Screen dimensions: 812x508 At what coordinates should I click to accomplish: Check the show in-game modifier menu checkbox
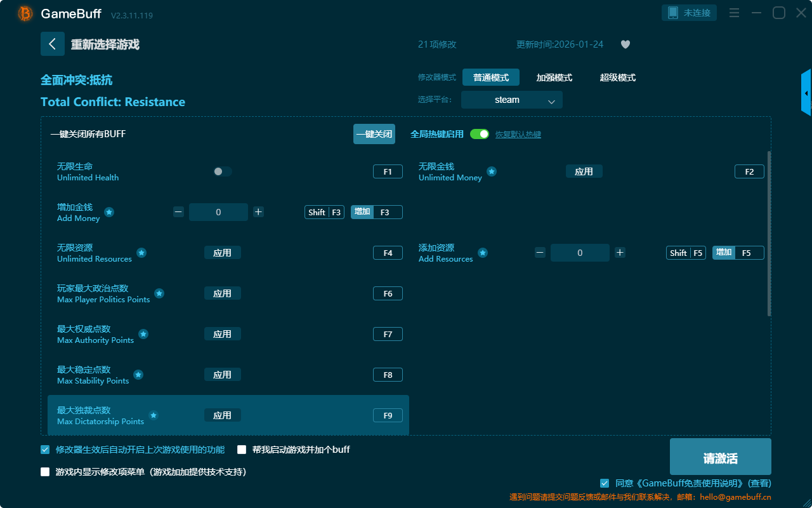[45, 472]
